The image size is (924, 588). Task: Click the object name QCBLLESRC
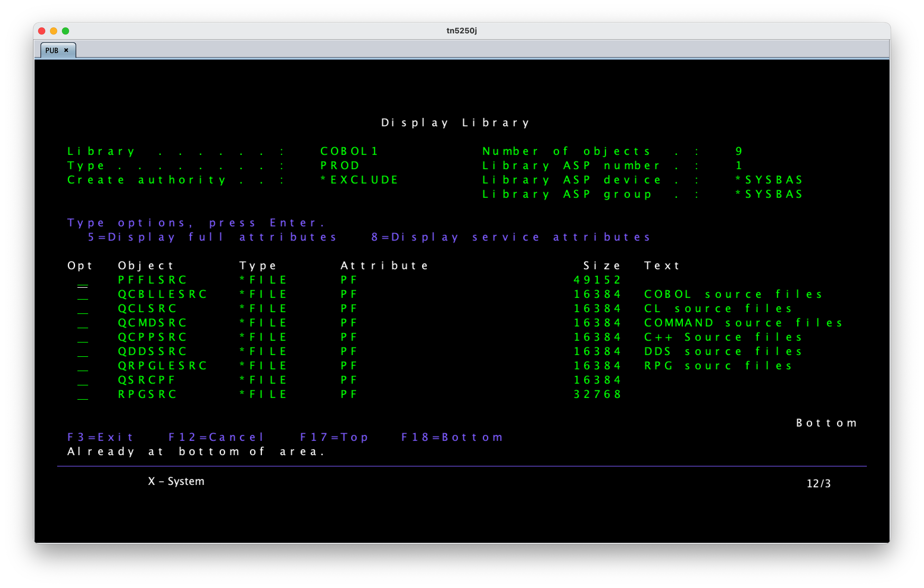pyautogui.click(x=162, y=294)
